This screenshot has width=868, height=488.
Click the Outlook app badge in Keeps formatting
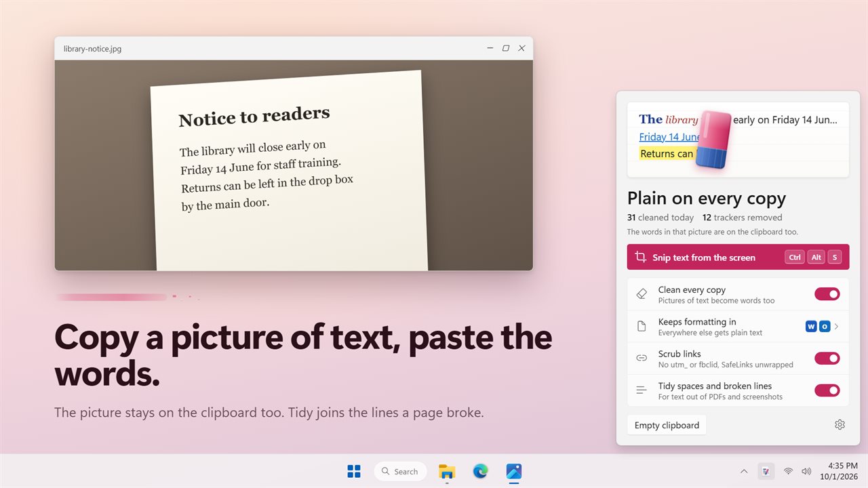pos(825,327)
